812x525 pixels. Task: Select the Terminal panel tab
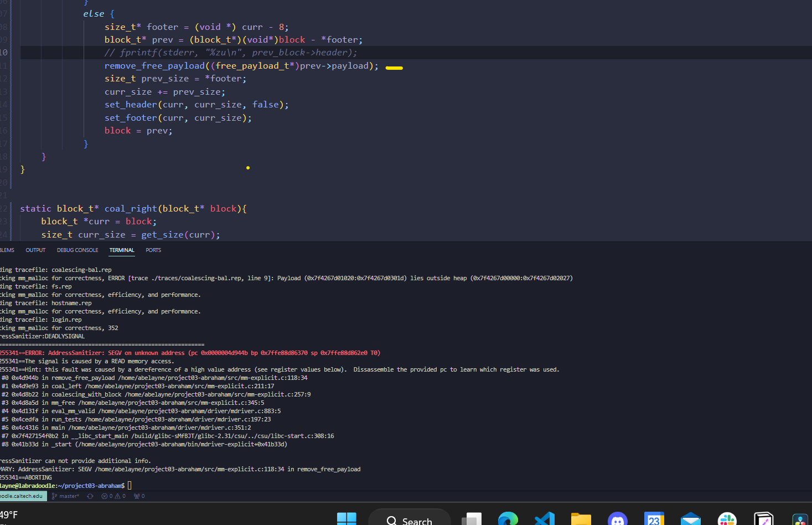(122, 250)
